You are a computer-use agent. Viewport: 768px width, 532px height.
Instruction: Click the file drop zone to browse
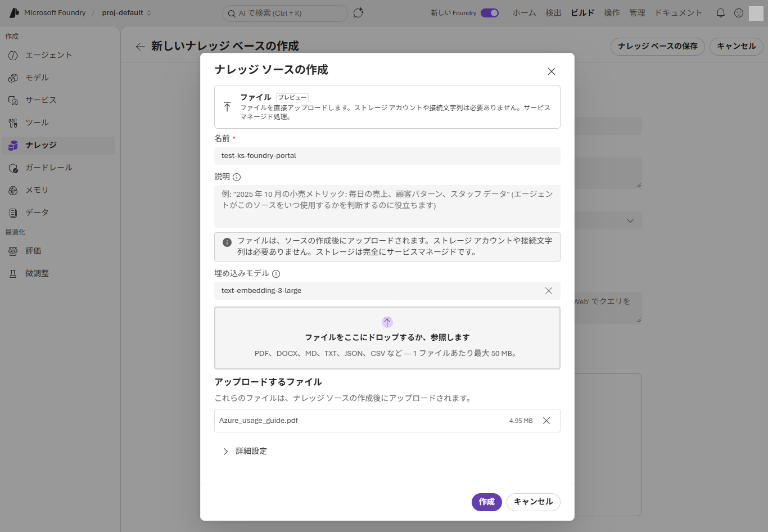pyautogui.click(x=387, y=338)
